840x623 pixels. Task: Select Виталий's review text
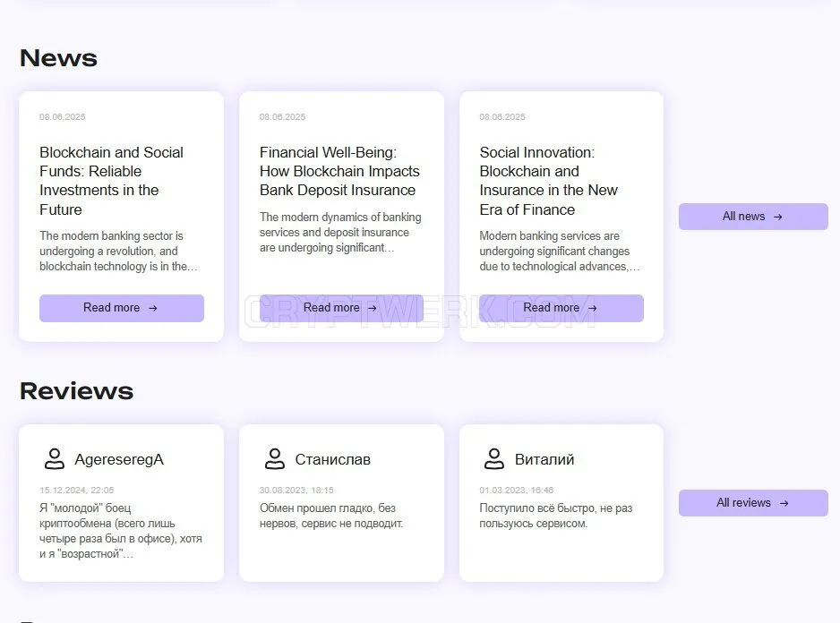(x=555, y=516)
